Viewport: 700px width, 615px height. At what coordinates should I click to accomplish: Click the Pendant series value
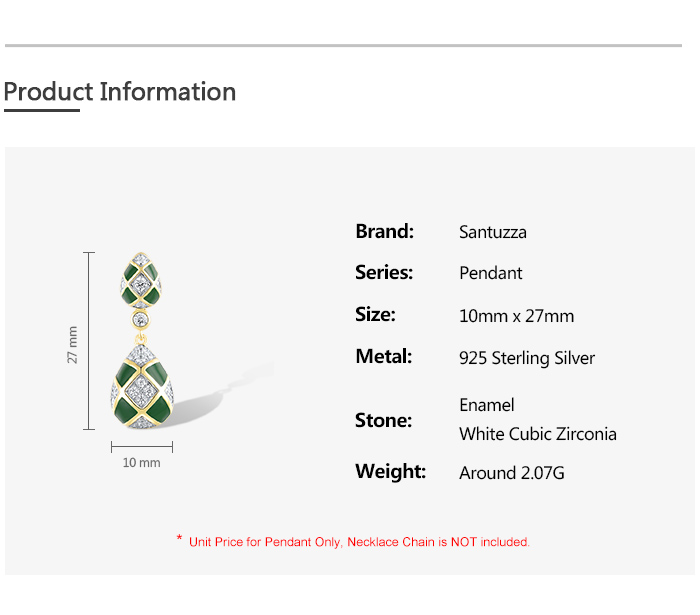coord(490,274)
